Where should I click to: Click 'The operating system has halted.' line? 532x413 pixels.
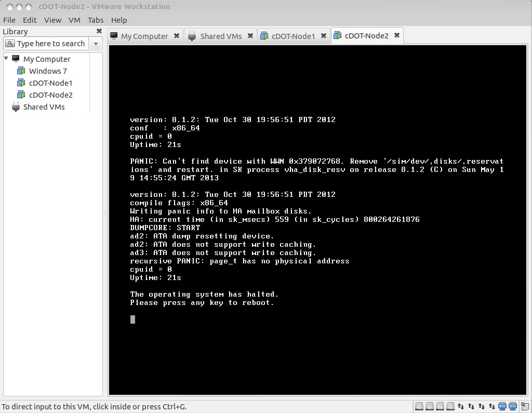(204, 294)
